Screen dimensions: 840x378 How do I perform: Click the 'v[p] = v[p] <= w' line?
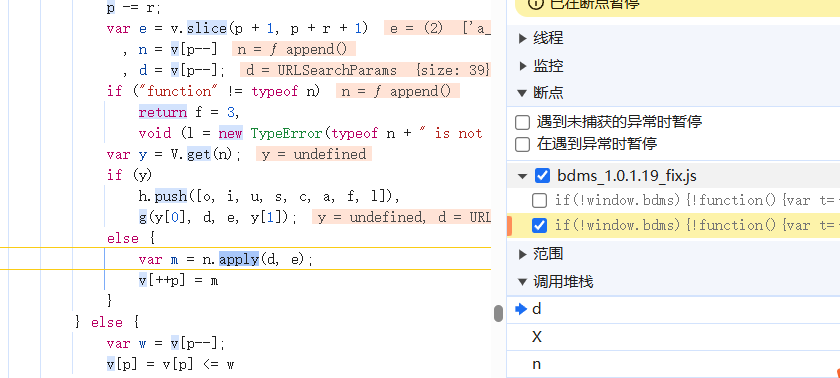pyautogui.click(x=170, y=365)
